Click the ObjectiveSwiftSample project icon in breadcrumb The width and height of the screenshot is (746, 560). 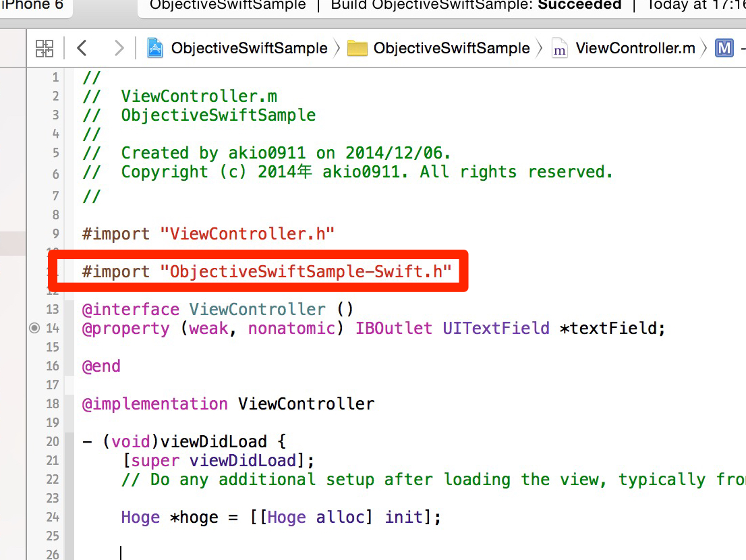tap(155, 48)
